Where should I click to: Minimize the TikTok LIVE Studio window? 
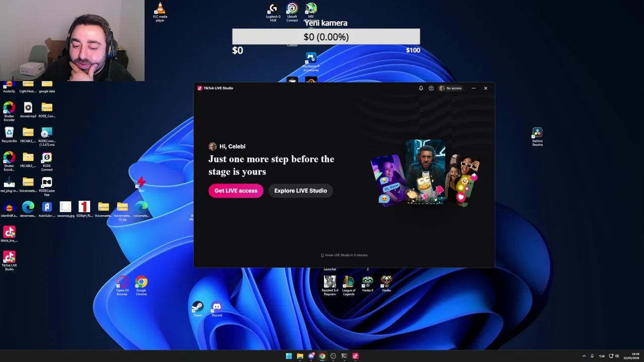click(x=473, y=88)
